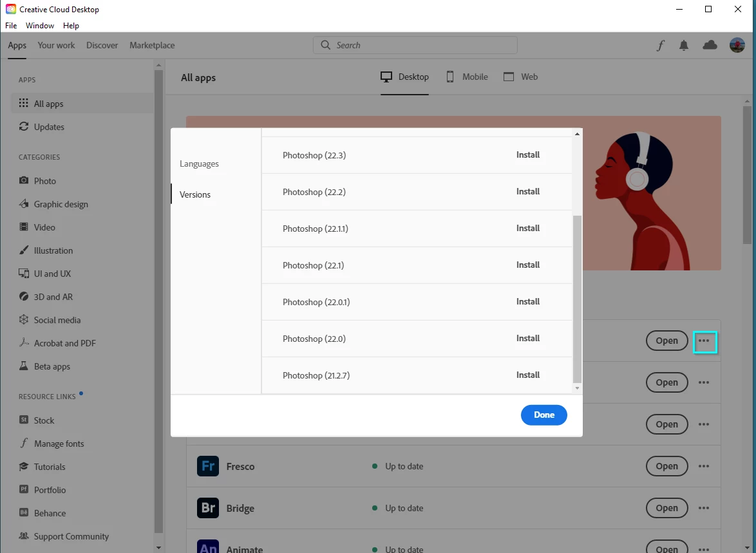The height and width of the screenshot is (553, 756).
Task: Install Photoshop (22.0)
Action: [x=528, y=338]
